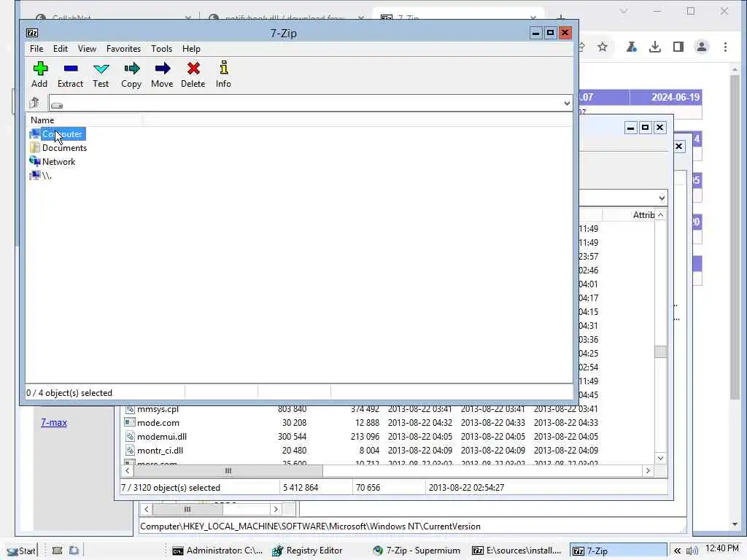Viewport: 747px width, 560px height.
Task: Open the Favorites menu
Action: coord(123,49)
